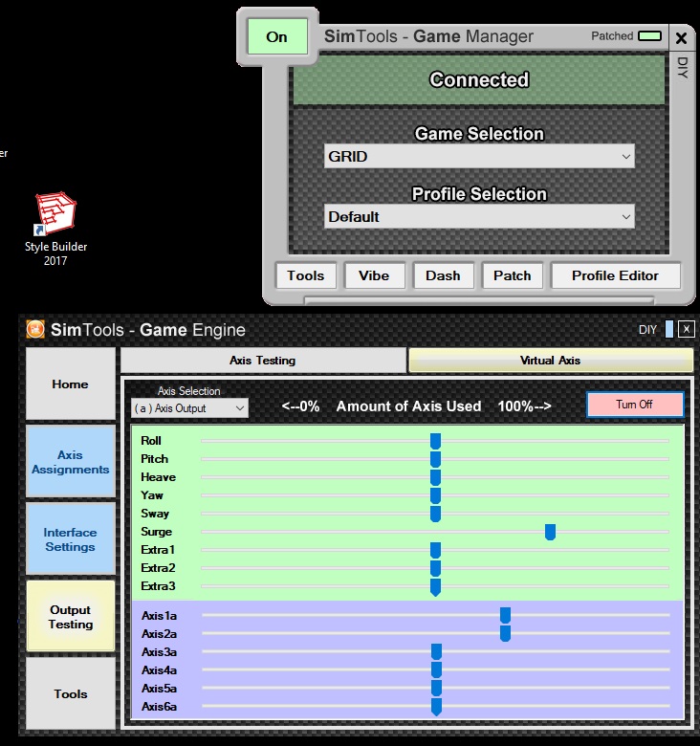Click the Axis1a slider handle
700x746 pixels.
point(506,615)
